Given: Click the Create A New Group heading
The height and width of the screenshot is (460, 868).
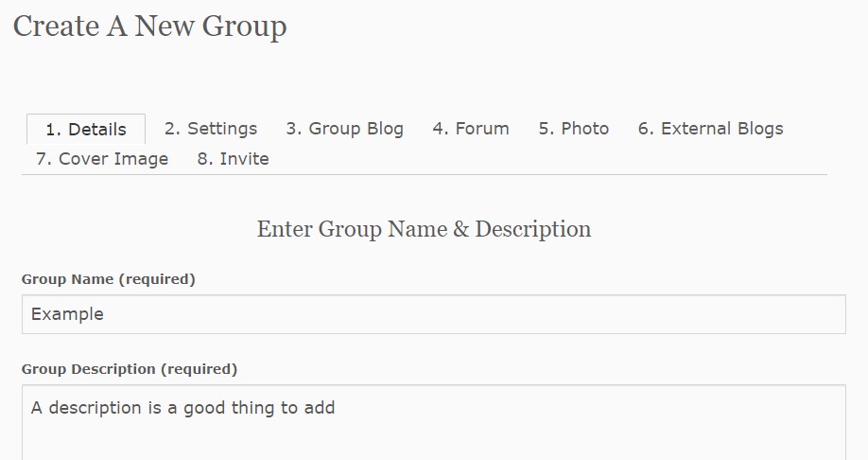Looking at the screenshot, I should 149,27.
